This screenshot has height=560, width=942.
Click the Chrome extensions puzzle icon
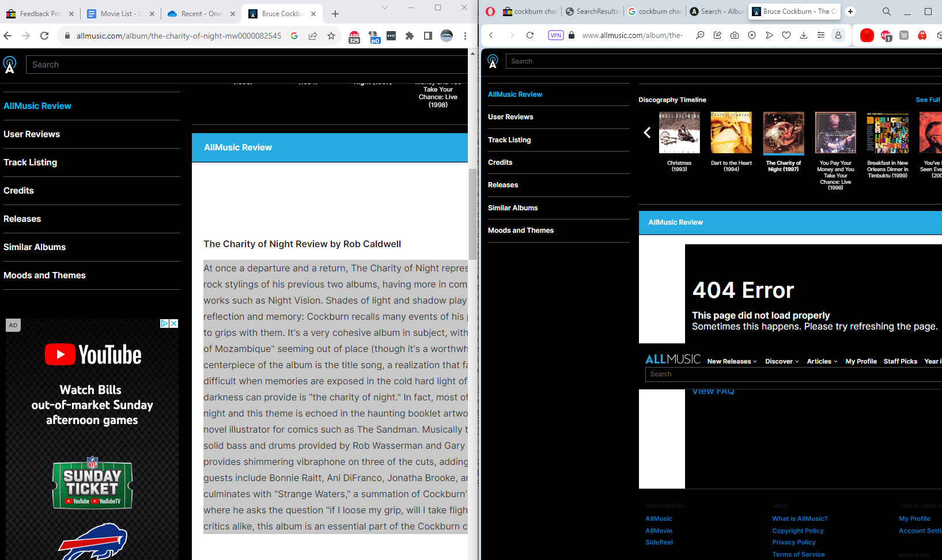coord(410,36)
